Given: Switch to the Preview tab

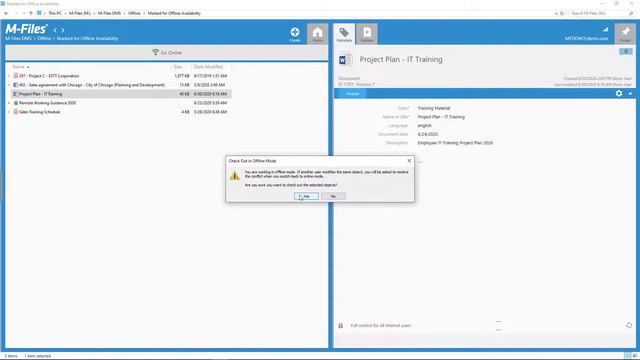Looking at the screenshot, I should point(367,34).
